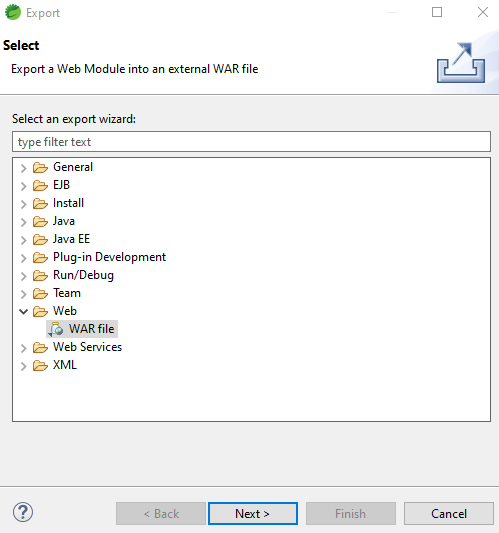Open the help question mark icon
Screen dimensions: 499x533
23,512
